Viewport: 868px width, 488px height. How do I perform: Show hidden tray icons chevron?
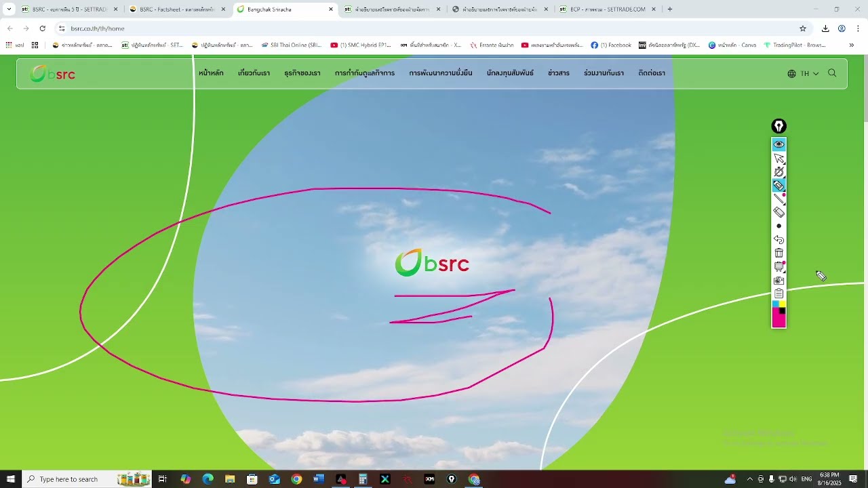(x=749, y=479)
